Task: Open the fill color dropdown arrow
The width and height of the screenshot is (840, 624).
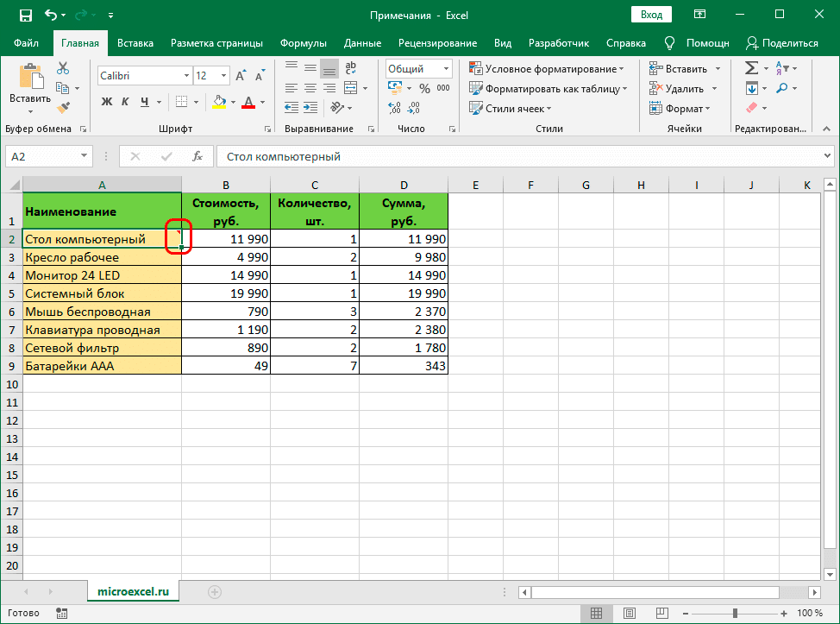Action: pos(234,102)
